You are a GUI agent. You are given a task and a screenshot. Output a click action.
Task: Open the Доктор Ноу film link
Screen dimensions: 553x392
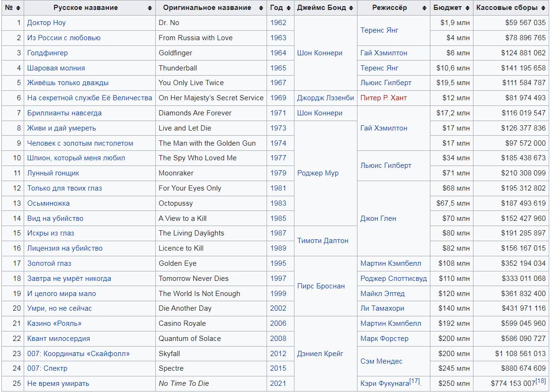46,23
